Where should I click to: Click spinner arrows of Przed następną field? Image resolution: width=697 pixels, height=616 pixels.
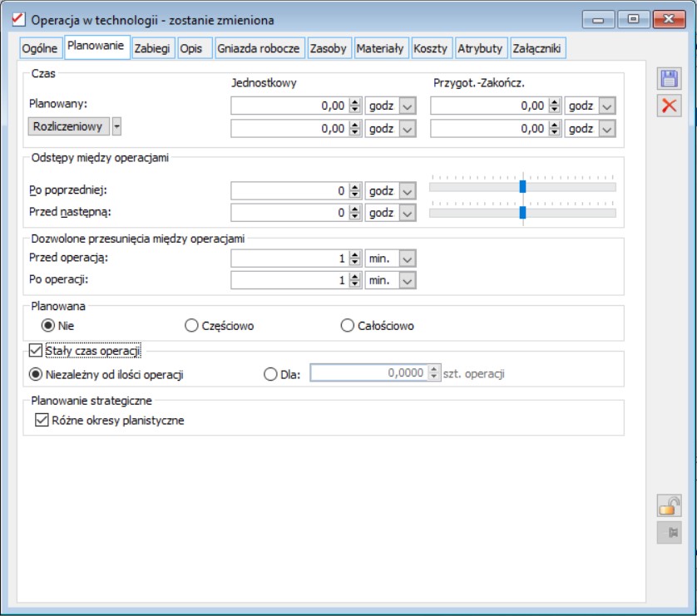(x=354, y=213)
